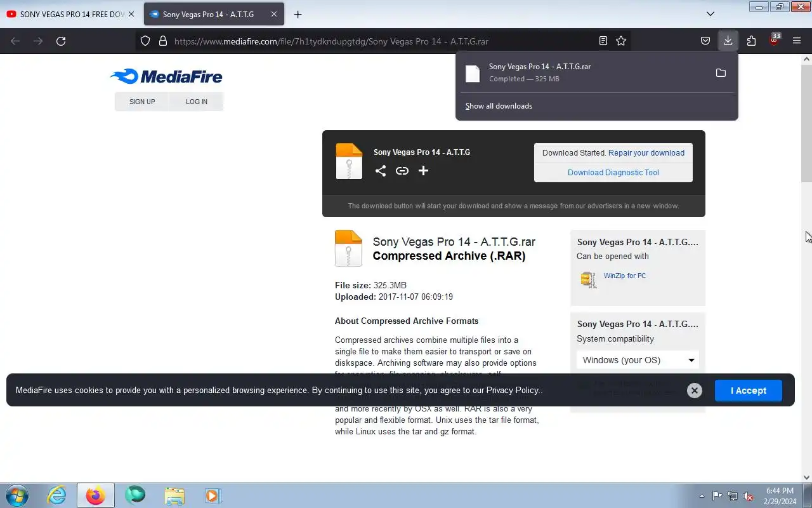
Task: Open the Windows (your OS) dropdown
Action: (x=638, y=360)
